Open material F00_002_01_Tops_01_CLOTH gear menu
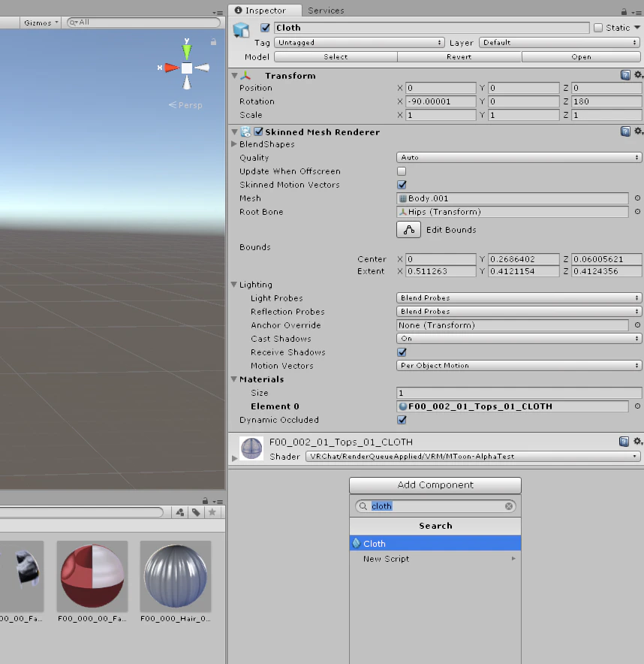This screenshot has height=664, width=644. [637, 441]
